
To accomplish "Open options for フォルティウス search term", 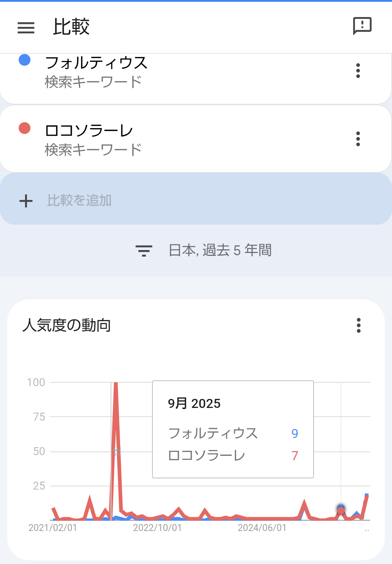I will click(x=358, y=71).
